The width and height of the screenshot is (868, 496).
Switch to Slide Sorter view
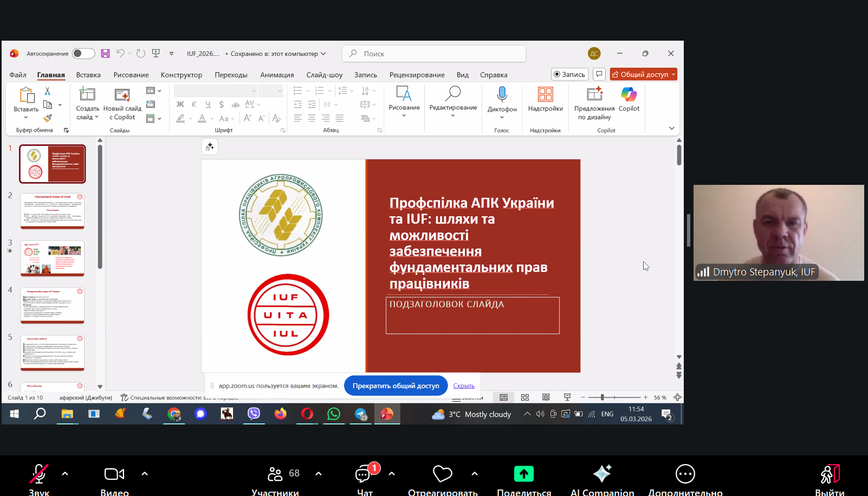pos(524,397)
